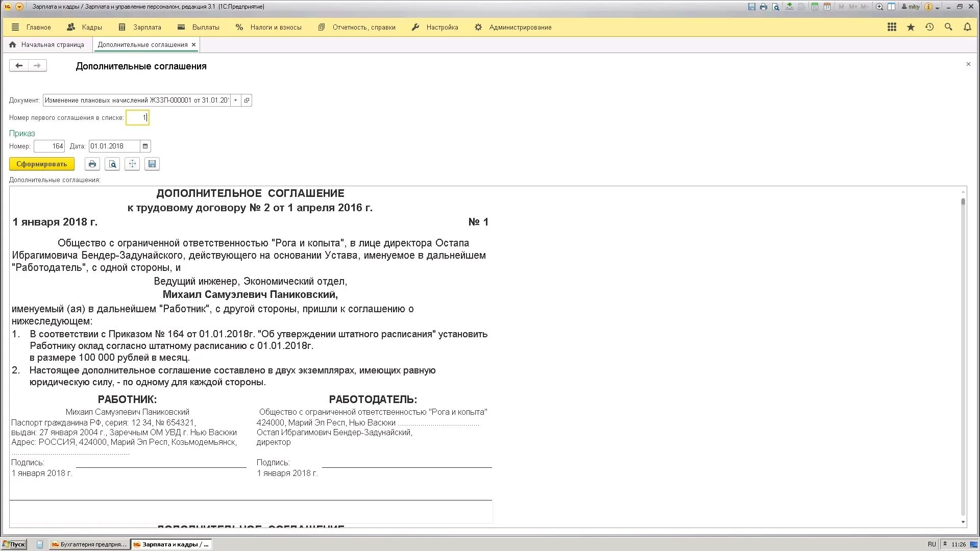Save the generated agreement with form floppy icon
This screenshot has width=980, height=551.
click(152, 164)
